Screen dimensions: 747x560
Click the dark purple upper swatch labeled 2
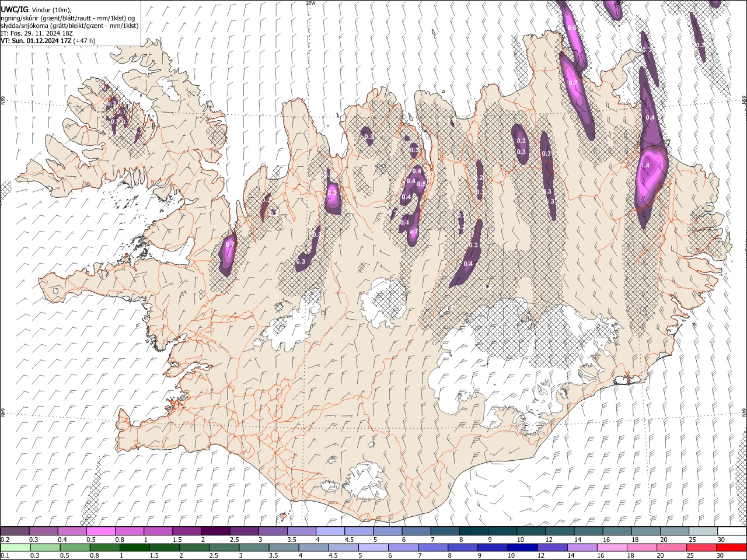click(x=215, y=531)
